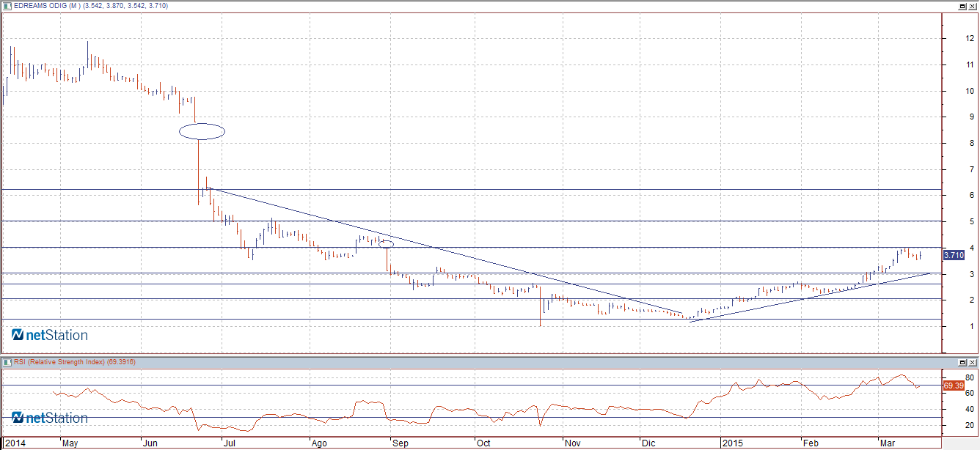Viewport: 980px width, 450px height.
Task: Click the 3.710 current price label
Action: point(953,255)
